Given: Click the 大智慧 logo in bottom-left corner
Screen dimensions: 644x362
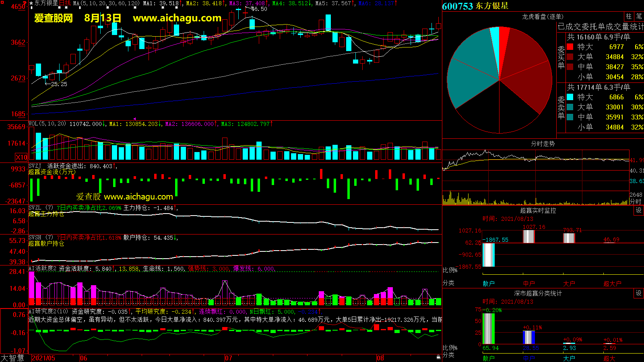Looking at the screenshot, I should click(13, 358).
